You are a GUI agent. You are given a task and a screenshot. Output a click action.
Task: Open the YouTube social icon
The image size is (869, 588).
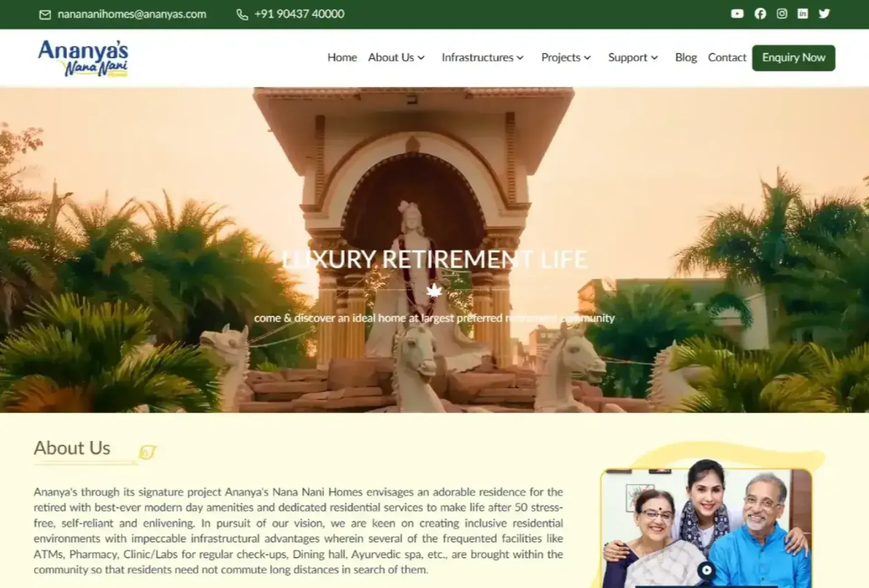(737, 14)
